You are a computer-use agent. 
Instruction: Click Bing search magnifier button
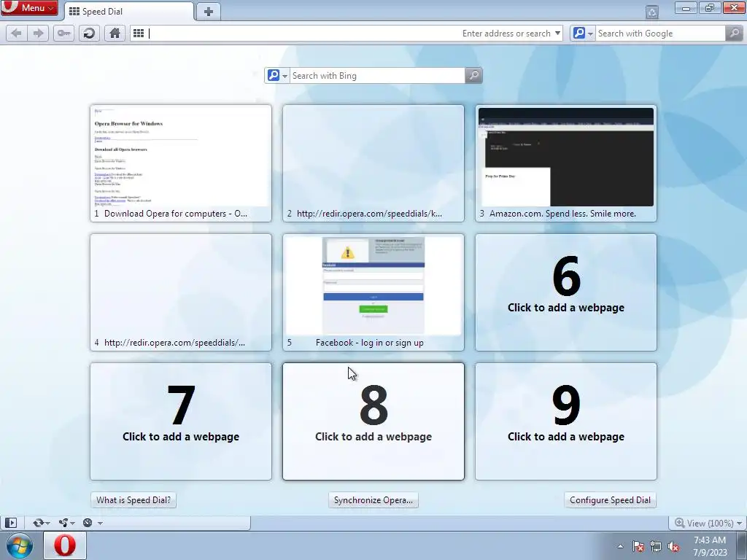tap(473, 76)
